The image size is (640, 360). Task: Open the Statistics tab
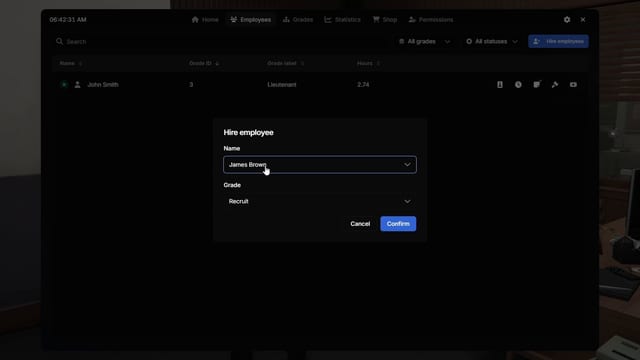click(342, 20)
